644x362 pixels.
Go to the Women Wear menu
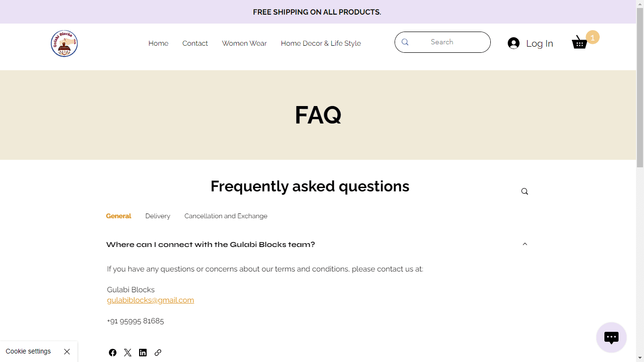click(x=244, y=43)
